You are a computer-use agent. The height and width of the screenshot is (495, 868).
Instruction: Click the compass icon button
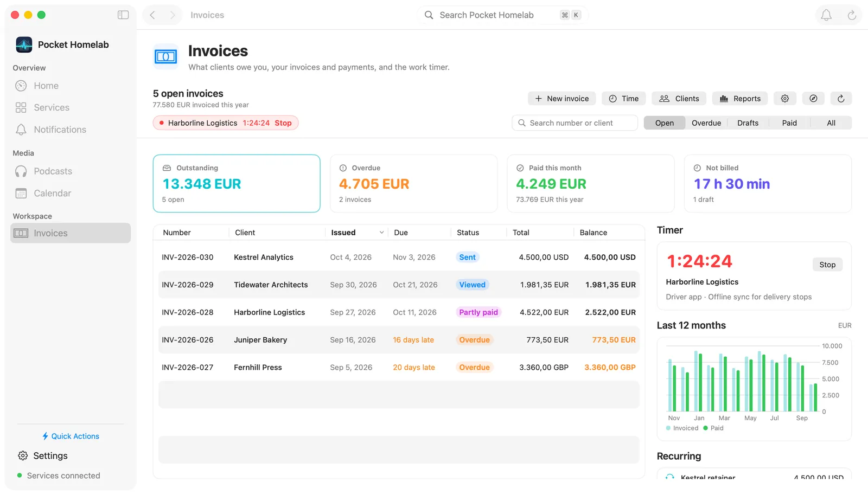813,99
